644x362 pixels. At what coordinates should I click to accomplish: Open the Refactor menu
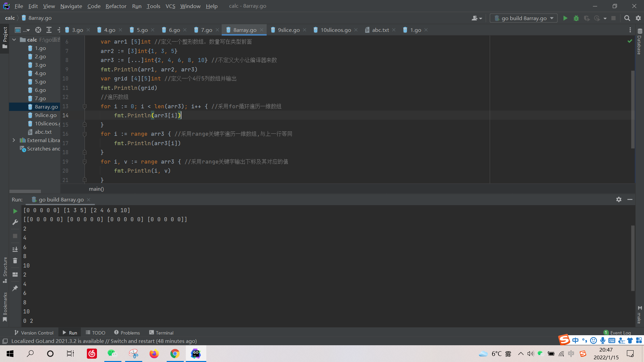pos(116,6)
